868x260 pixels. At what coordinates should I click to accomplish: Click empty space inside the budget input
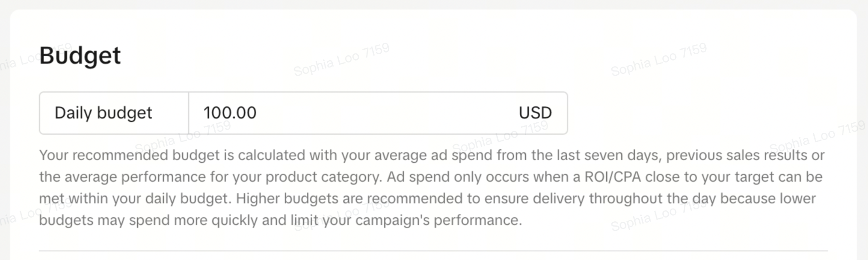pyautogui.click(x=387, y=113)
